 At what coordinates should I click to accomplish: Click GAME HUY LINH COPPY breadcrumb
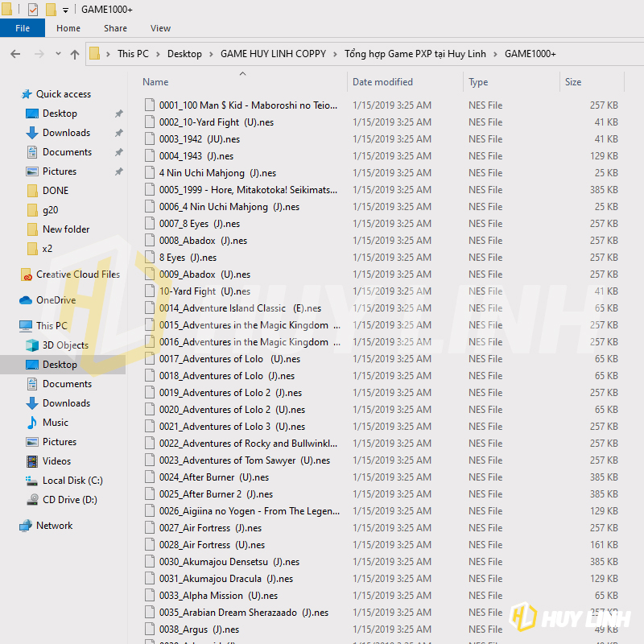pos(273,54)
